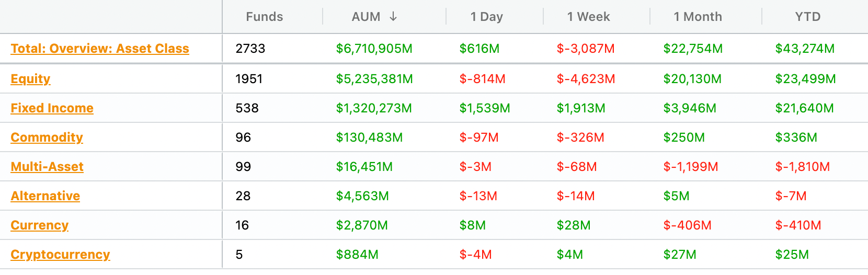Open the Fixed Income link

tap(52, 108)
